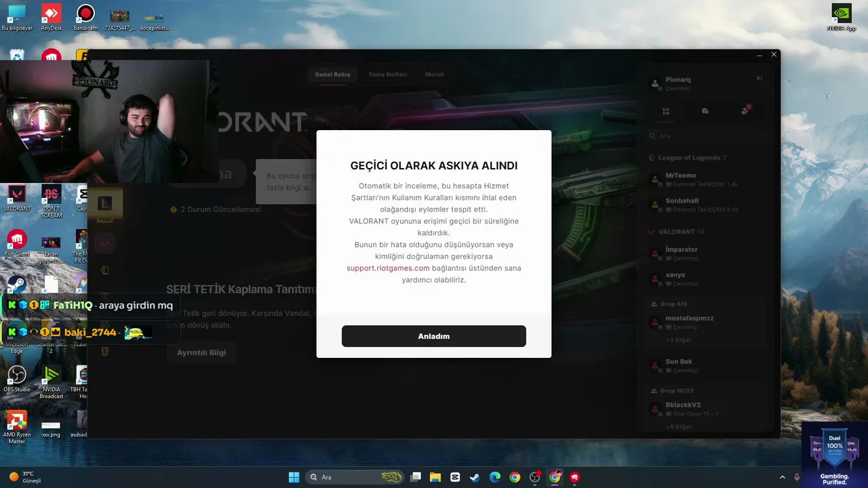Open the Bandicam desktop shortcut

tap(85, 18)
